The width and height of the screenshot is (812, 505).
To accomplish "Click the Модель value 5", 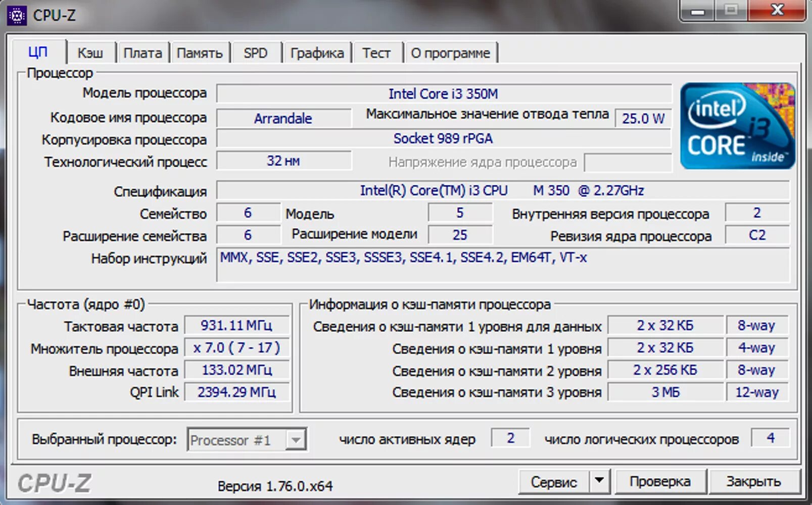I will pyautogui.click(x=460, y=213).
